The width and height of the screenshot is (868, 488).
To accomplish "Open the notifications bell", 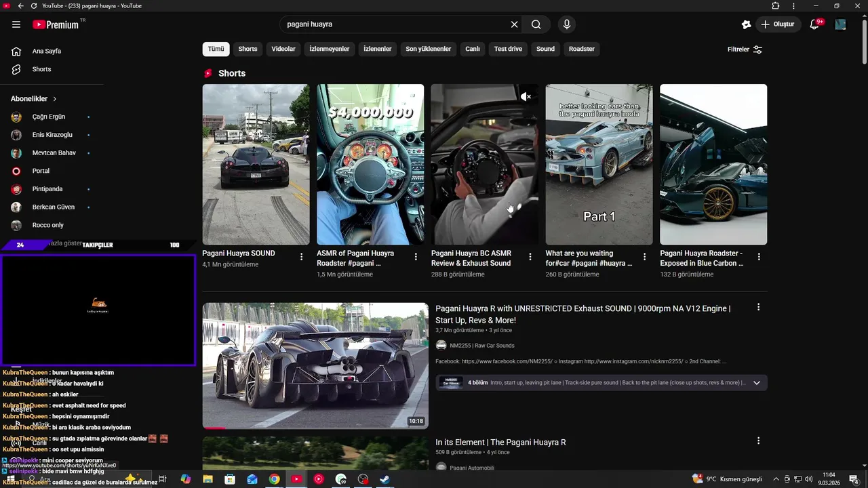I will (x=815, y=24).
